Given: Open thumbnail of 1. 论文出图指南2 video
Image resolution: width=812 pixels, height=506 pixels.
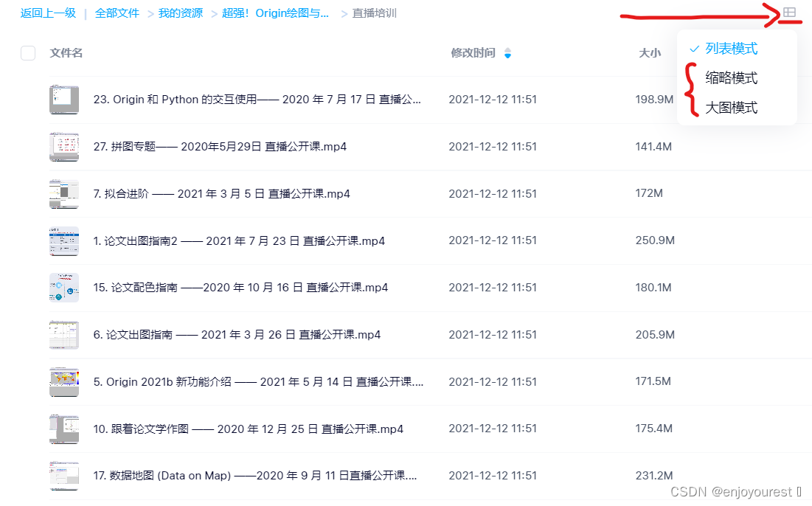Looking at the screenshot, I should (x=64, y=240).
